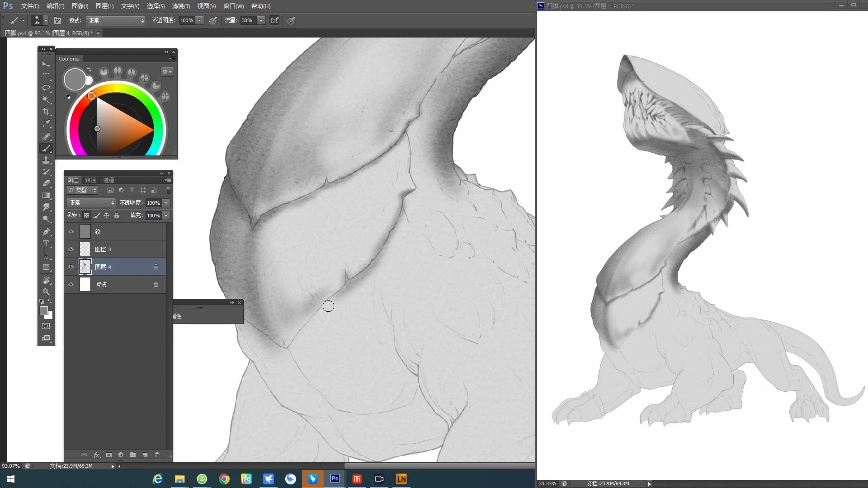Open the 图层(L) menu
This screenshot has height=488, width=868.
point(105,6)
